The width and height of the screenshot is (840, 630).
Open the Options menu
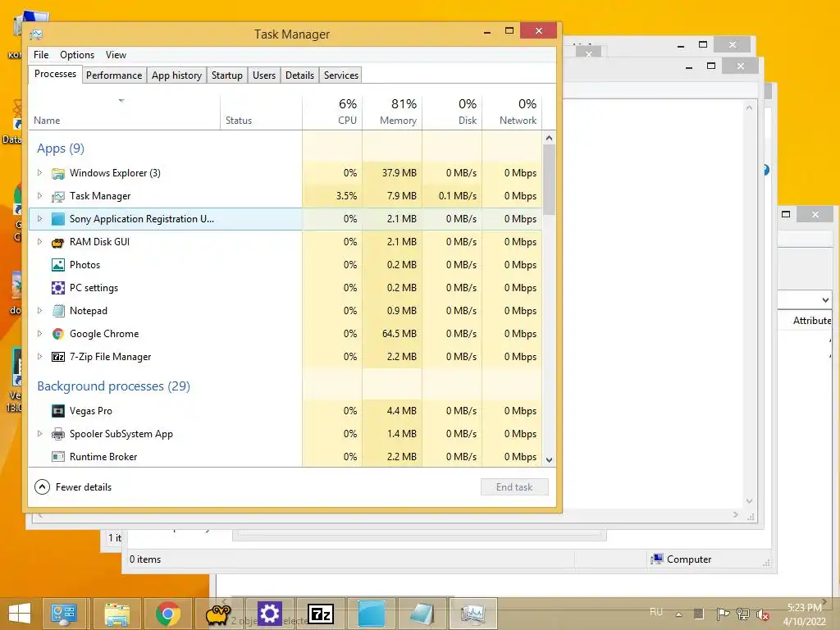pos(77,55)
